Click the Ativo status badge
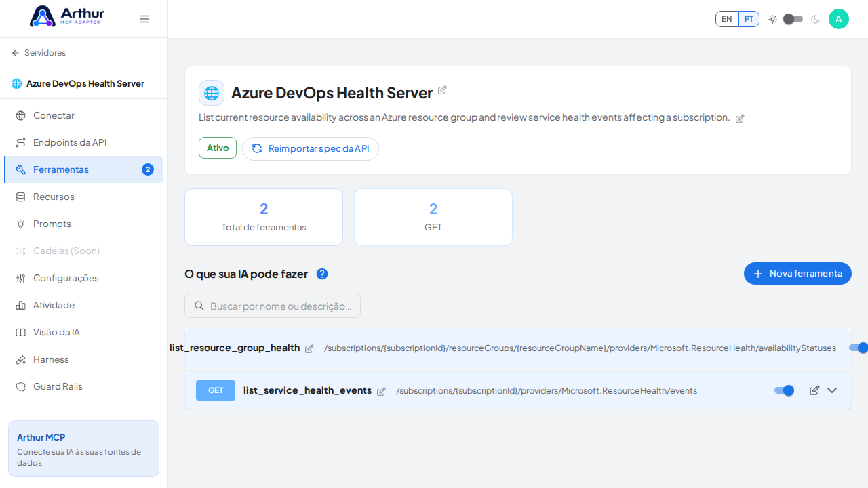Image resolution: width=868 pixels, height=488 pixels. point(218,148)
